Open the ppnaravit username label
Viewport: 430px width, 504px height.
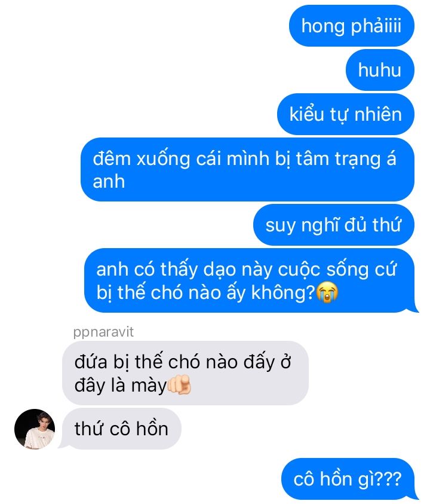coord(103,332)
